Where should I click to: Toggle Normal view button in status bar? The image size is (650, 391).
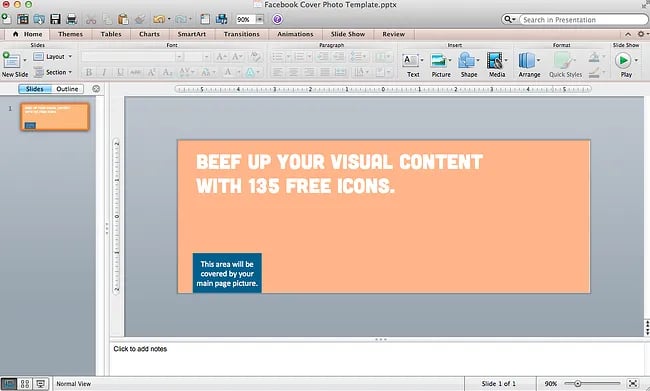tap(9, 384)
